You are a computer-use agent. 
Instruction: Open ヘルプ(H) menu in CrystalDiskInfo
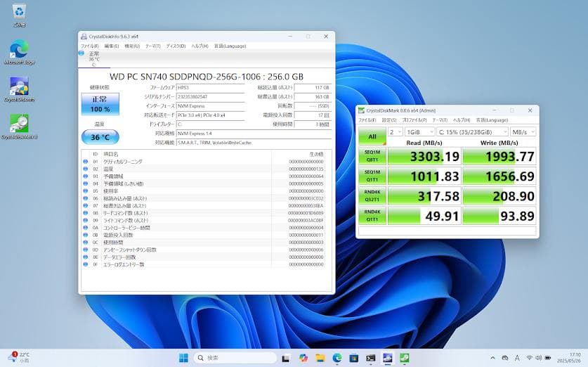pos(200,46)
